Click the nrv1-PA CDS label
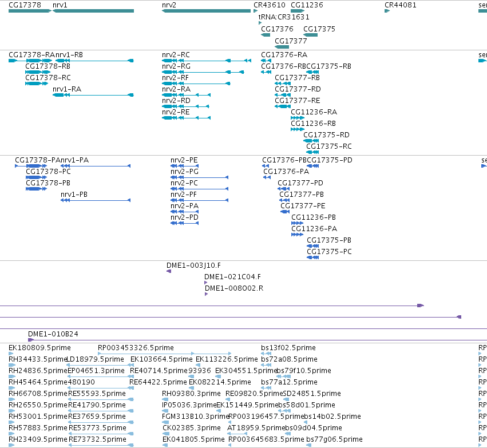This screenshot has width=487, height=448. [74, 160]
